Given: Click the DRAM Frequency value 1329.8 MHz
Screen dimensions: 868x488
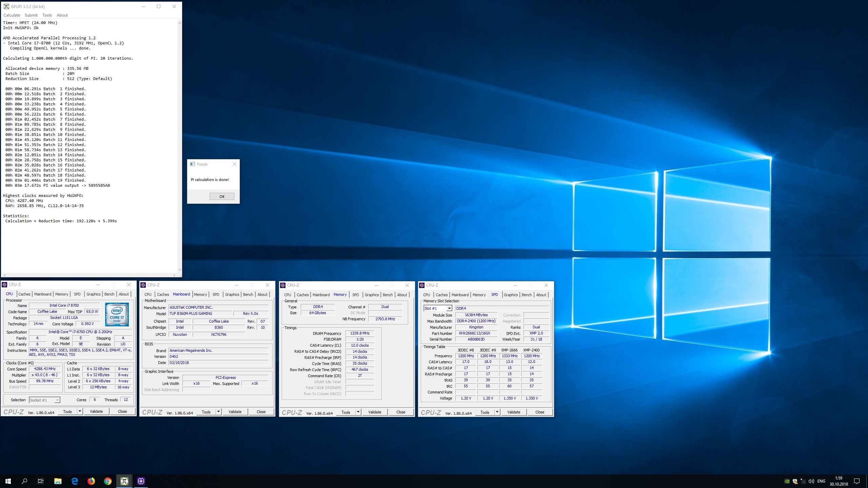Looking at the screenshot, I should click(360, 333).
